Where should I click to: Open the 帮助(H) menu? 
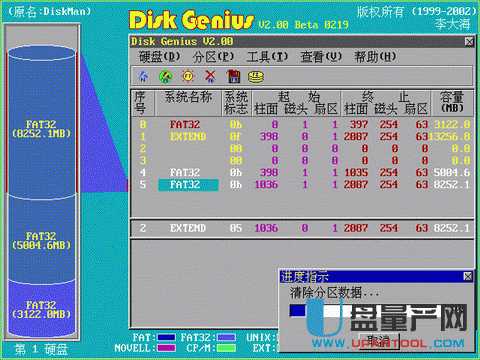click(x=375, y=57)
